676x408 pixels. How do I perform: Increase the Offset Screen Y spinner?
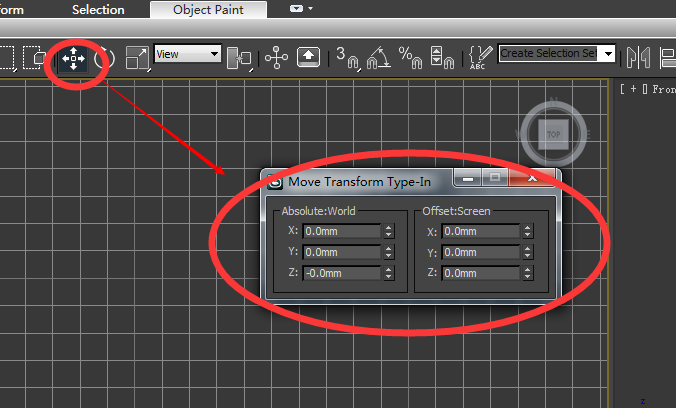[528, 248]
